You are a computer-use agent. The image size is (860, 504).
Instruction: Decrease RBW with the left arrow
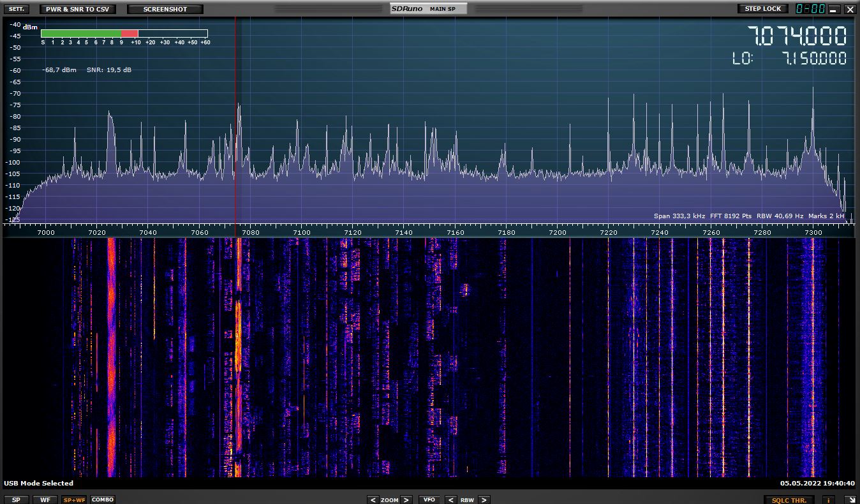450,500
